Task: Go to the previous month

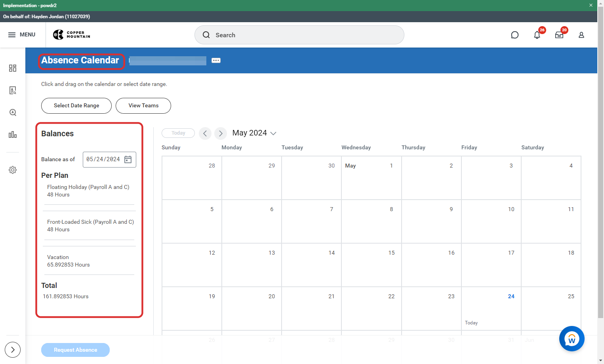Action: pyautogui.click(x=205, y=133)
